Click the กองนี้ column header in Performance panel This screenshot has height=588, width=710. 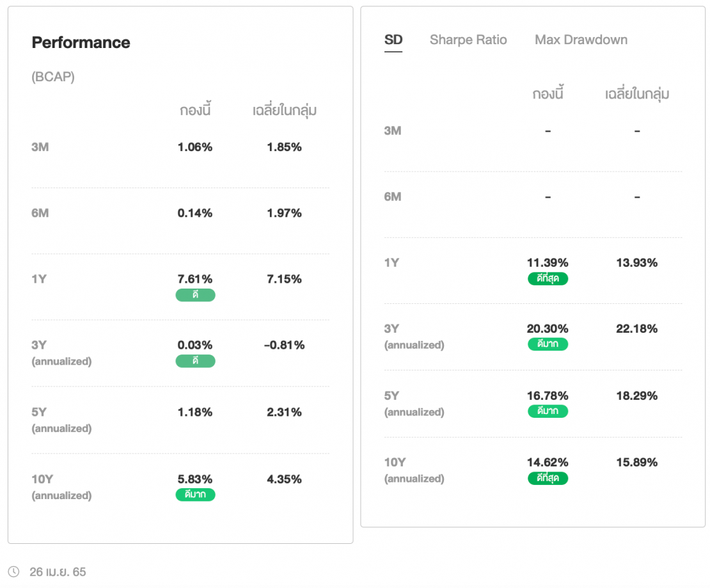click(195, 111)
